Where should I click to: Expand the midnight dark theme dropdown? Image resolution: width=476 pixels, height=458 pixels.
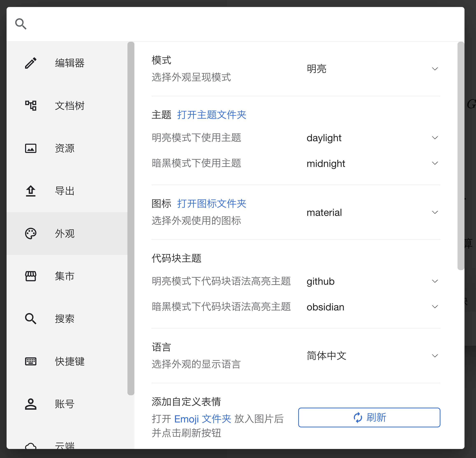(x=372, y=163)
